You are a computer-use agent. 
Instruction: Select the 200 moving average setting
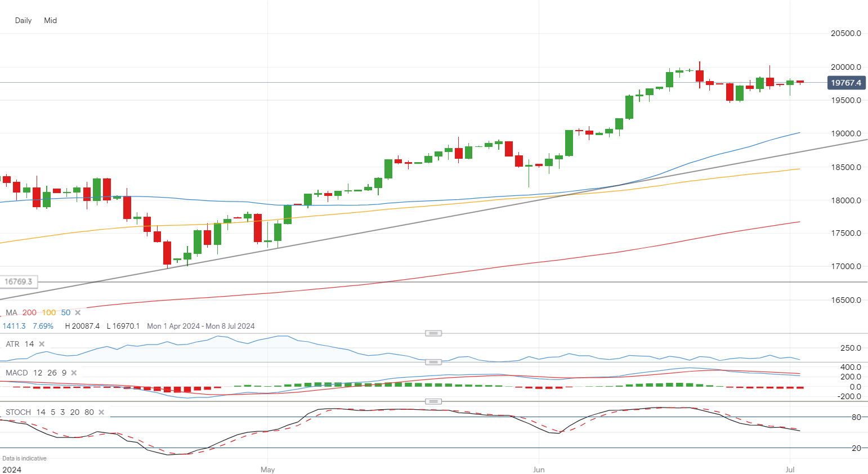click(29, 312)
